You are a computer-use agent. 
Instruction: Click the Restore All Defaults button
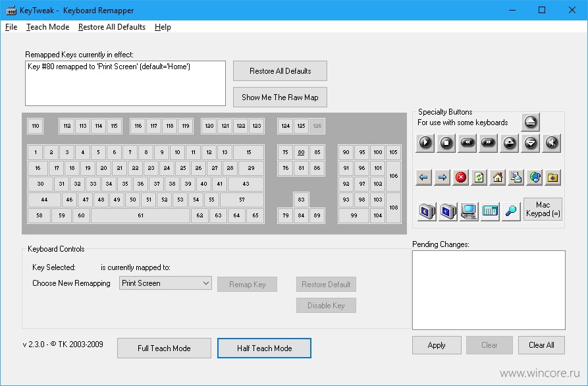click(x=280, y=71)
